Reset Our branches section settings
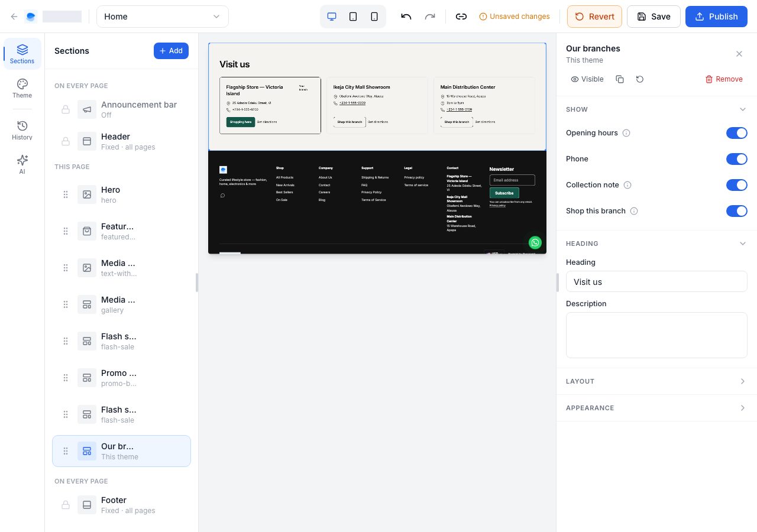757x532 pixels. coord(640,79)
